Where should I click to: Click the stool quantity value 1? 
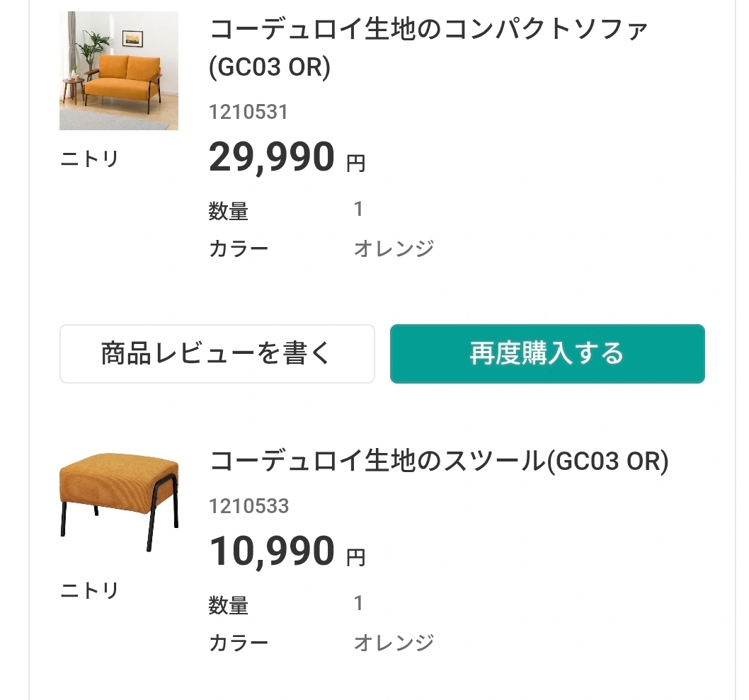(x=358, y=604)
